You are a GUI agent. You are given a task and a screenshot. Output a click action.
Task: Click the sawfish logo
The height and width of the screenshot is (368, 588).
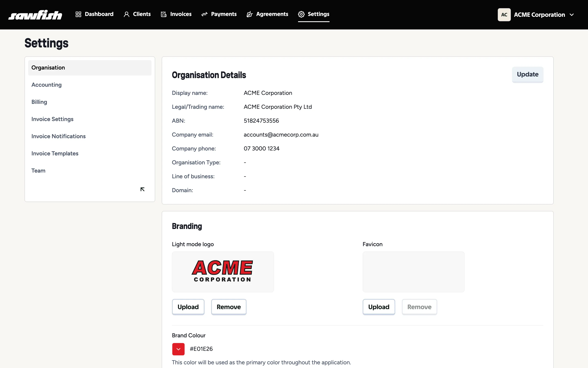point(35,15)
